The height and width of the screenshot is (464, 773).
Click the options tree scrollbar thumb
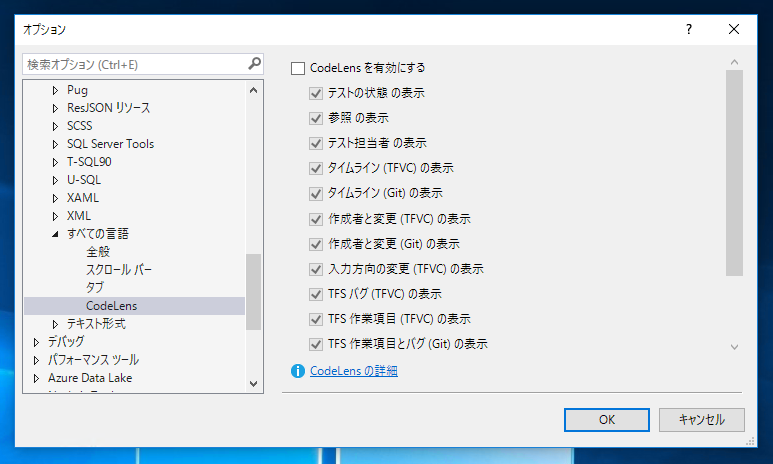point(253,291)
